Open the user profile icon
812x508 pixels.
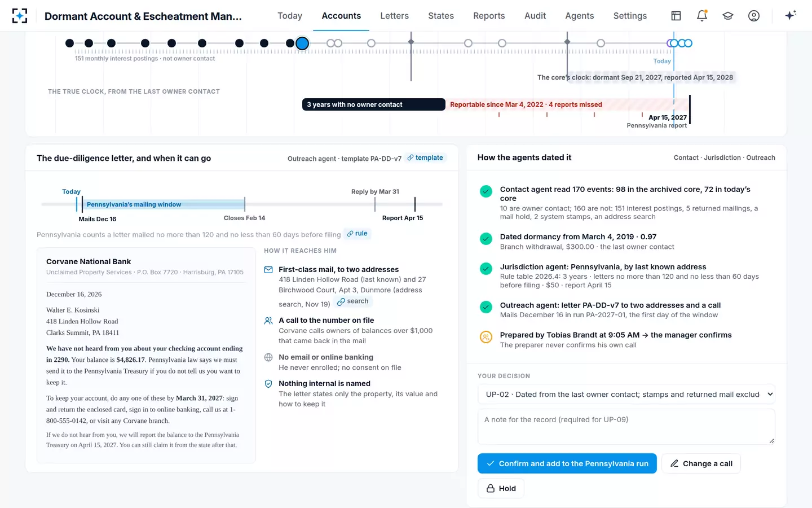pyautogui.click(x=754, y=16)
